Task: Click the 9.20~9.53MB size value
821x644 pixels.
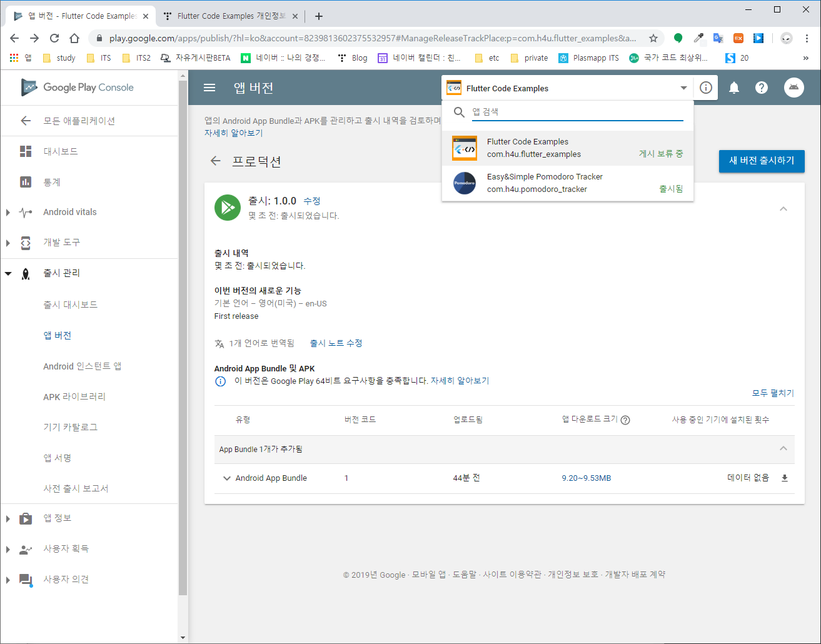Action: pyautogui.click(x=587, y=478)
